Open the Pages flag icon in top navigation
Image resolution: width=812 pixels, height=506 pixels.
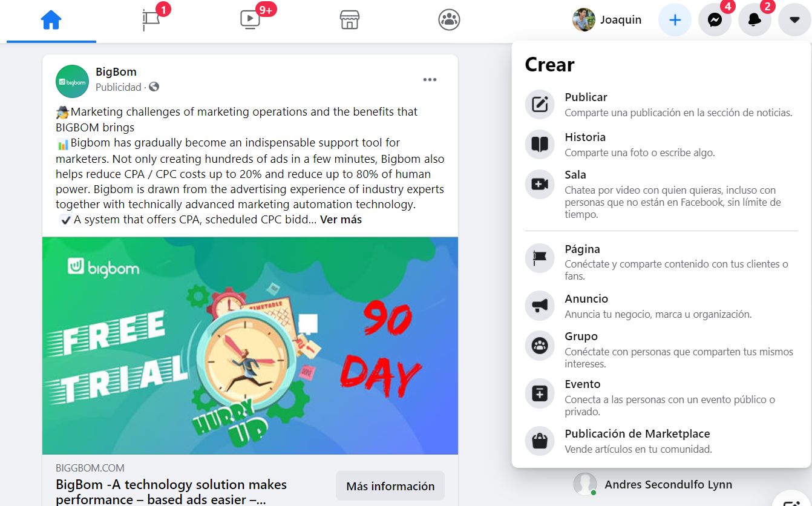pos(151,20)
